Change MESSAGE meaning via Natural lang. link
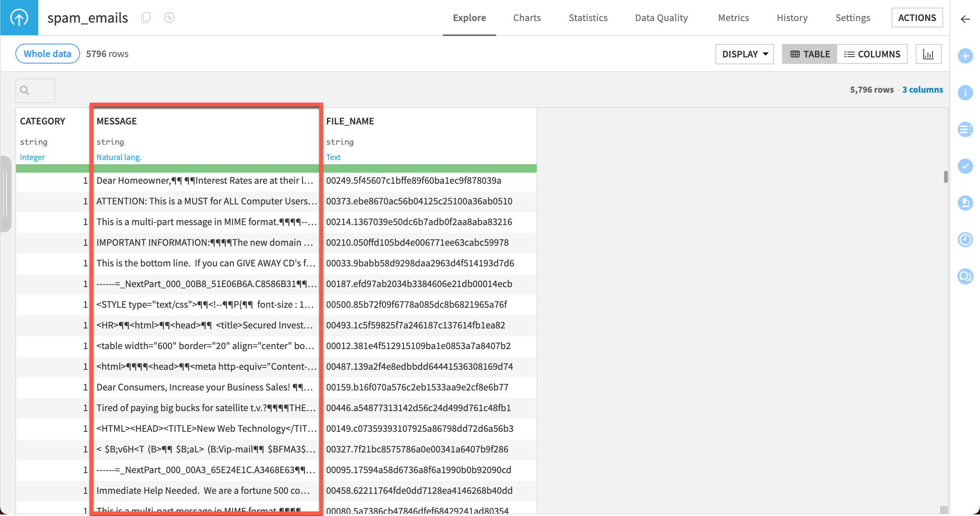This screenshot has width=980, height=516. click(119, 157)
